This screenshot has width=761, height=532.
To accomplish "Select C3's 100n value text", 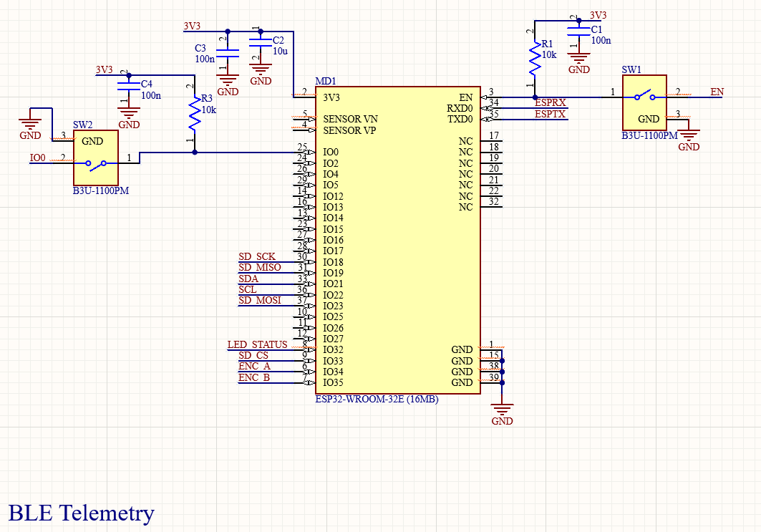I will coord(205,59).
